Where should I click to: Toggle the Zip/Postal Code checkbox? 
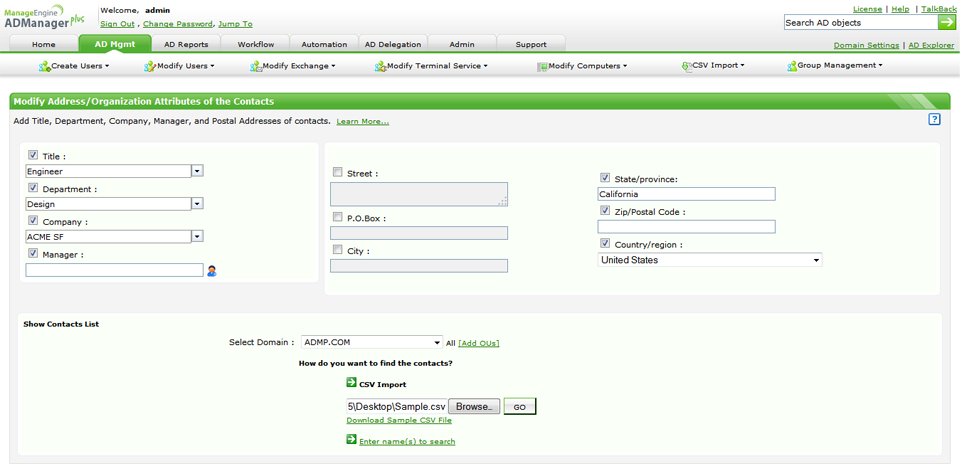pyautogui.click(x=605, y=211)
